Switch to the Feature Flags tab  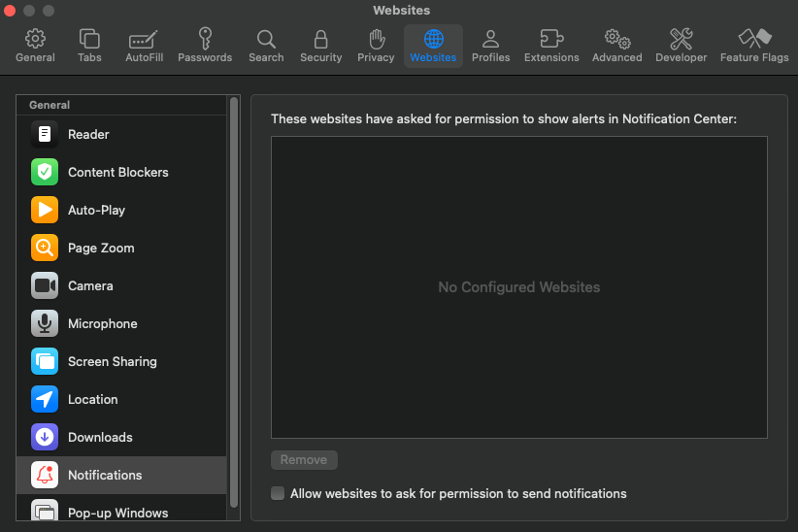pyautogui.click(x=753, y=45)
